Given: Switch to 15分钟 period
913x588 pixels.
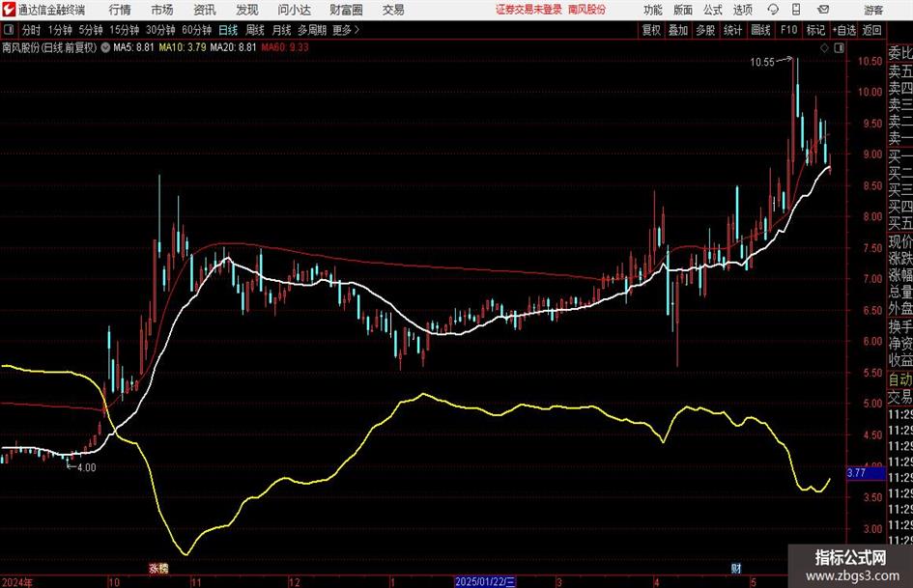Looking at the screenshot, I should tap(124, 30).
